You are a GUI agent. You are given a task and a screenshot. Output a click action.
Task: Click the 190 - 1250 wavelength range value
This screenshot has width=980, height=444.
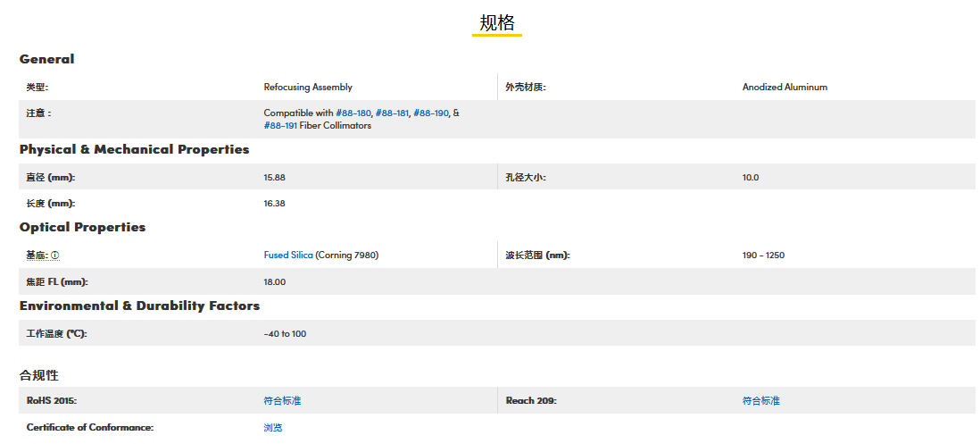763,256
